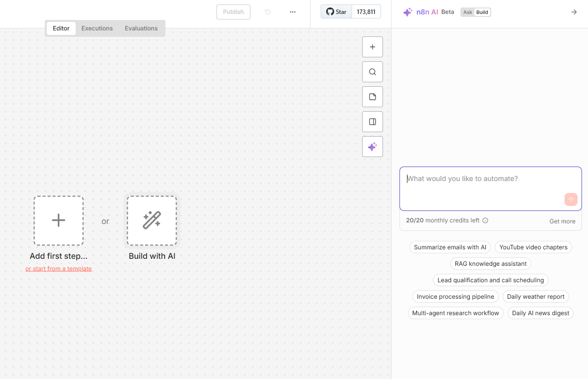Select the RAG knowledge assistant suggestion

pos(491,264)
